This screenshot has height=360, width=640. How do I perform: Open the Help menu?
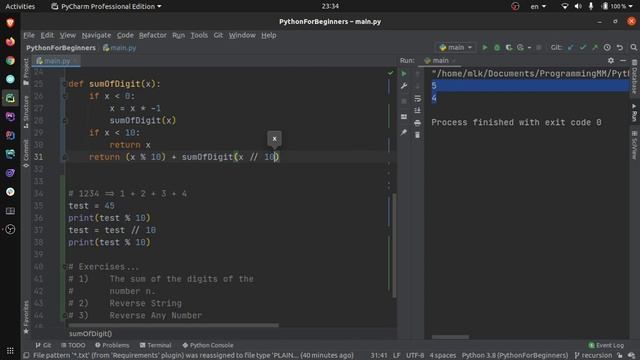point(269,35)
